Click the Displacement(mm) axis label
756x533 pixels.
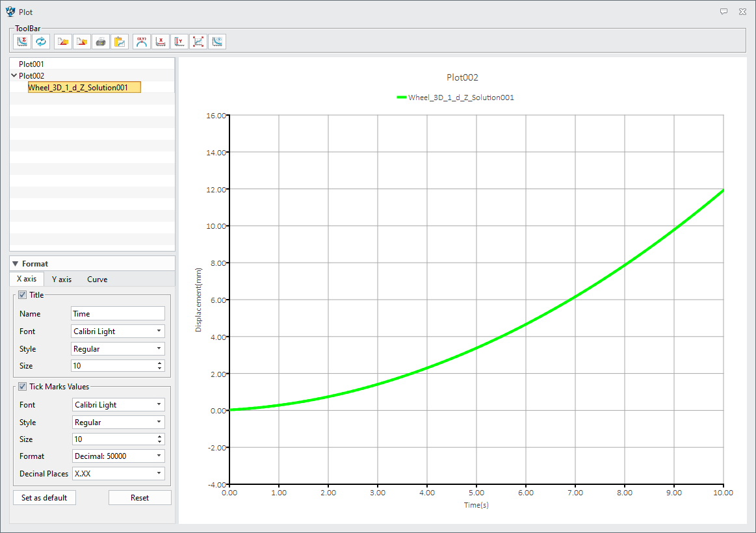click(198, 300)
